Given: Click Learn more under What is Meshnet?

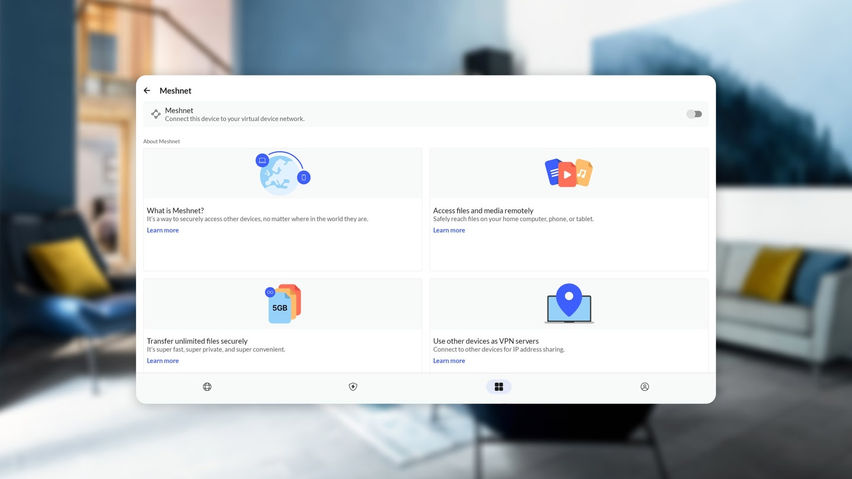Looking at the screenshot, I should coord(162,230).
